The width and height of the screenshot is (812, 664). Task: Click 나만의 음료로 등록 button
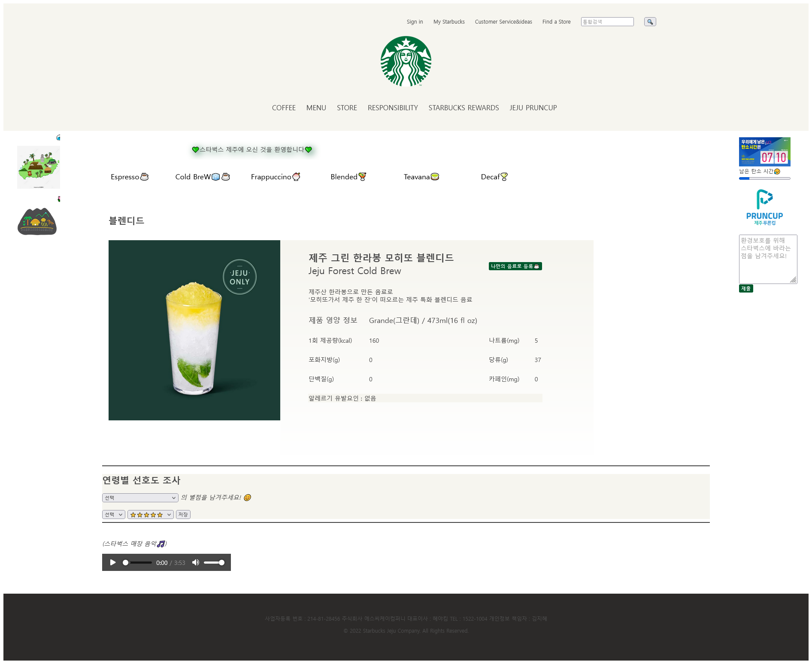515,266
